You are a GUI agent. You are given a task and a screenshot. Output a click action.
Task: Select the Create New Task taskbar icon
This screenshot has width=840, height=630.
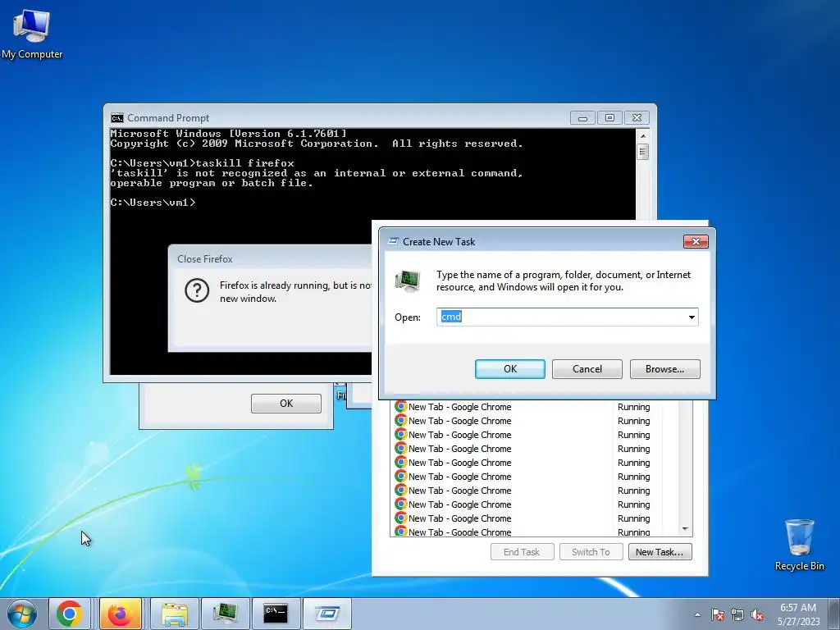tap(326, 614)
